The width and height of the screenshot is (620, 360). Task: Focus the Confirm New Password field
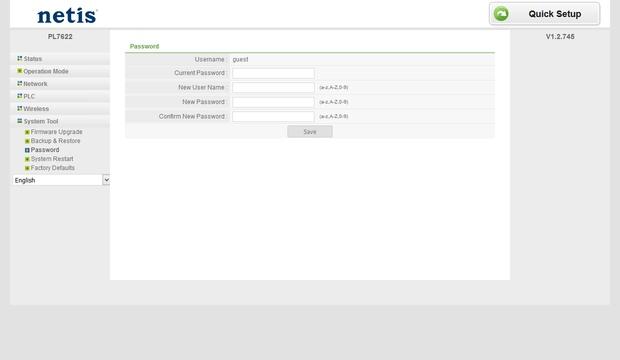[273, 116]
